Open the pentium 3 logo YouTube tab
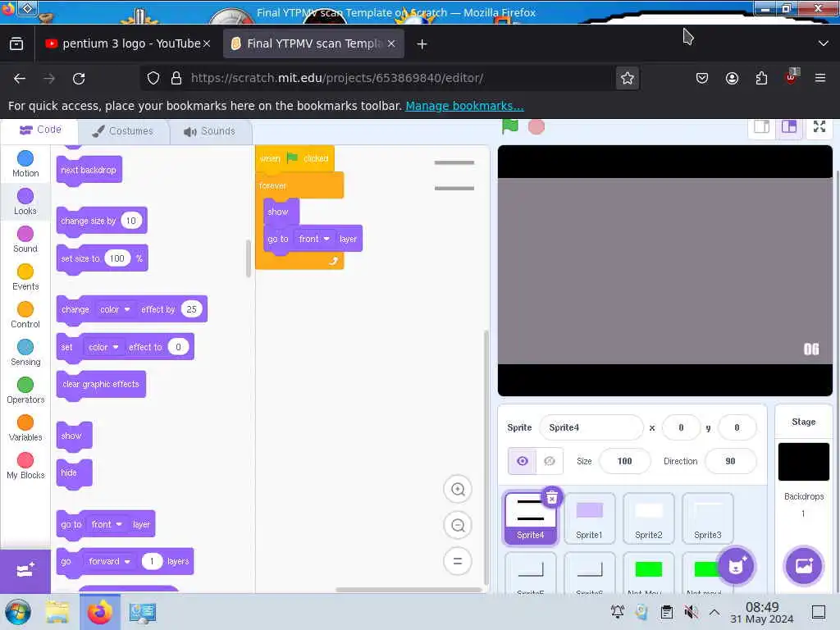The image size is (840, 630). click(123, 44)
